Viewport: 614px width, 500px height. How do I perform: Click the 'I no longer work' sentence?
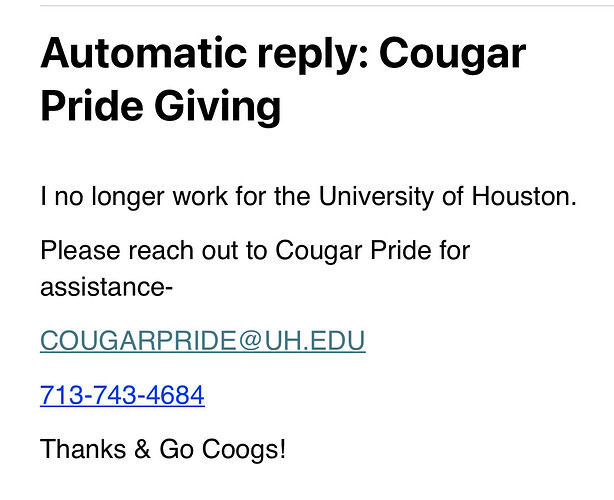coord(309,196)
